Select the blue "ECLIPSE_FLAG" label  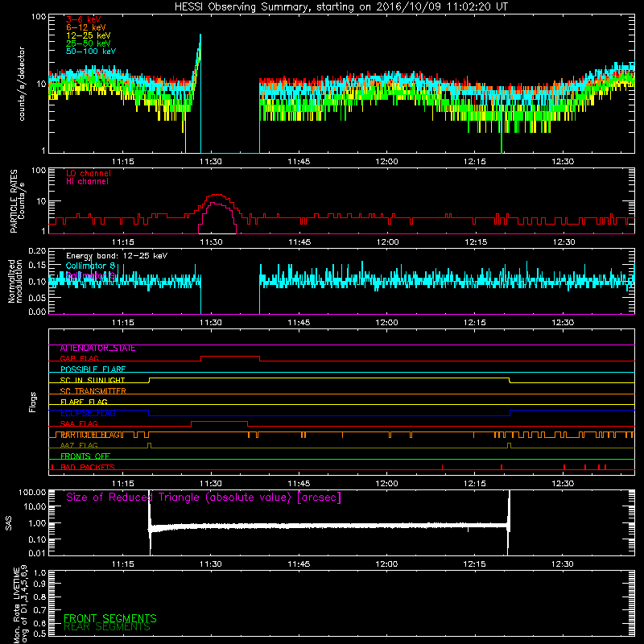(88, 413)
